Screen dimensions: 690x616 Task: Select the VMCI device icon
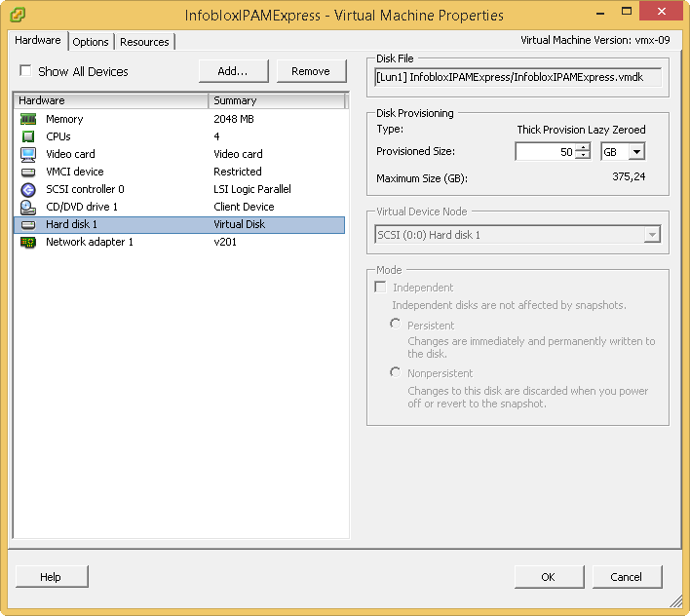[28, 172]
